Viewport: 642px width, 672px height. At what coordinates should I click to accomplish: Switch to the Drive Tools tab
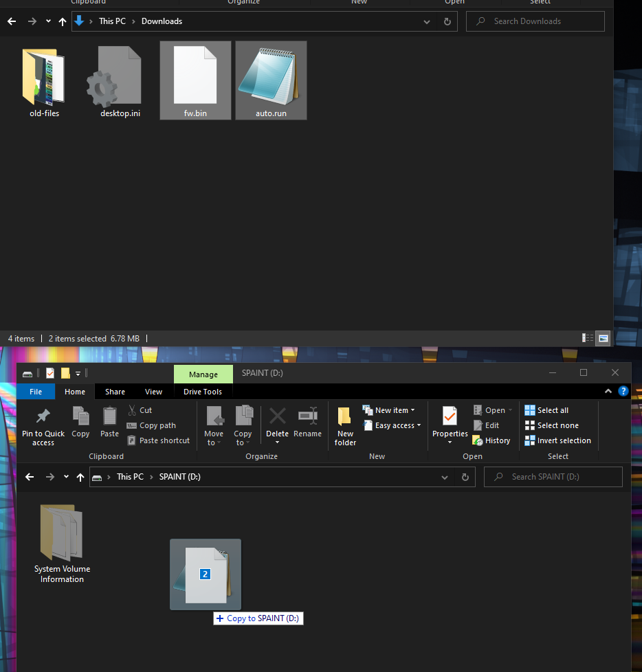pyautogui.click(x=203, y=392)
